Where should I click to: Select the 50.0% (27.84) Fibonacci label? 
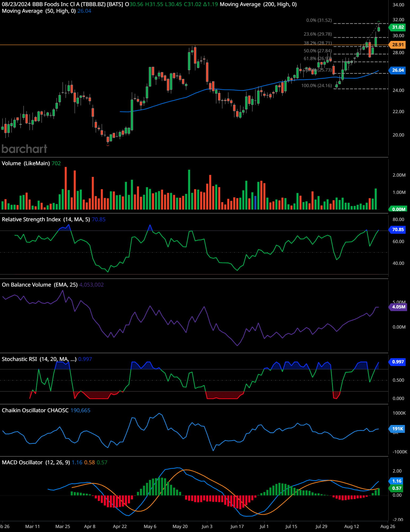(318, 51)
